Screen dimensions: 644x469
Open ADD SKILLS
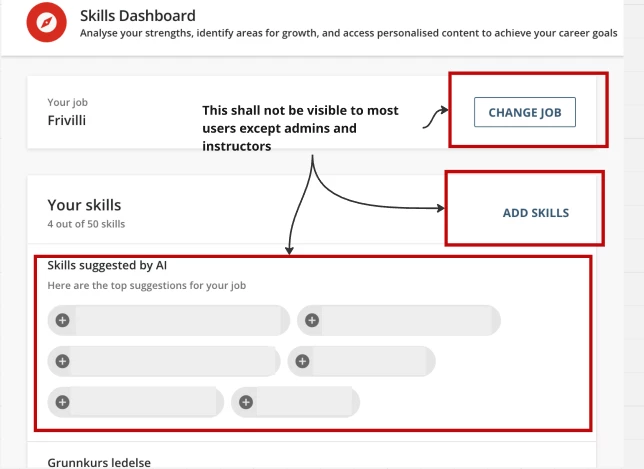pos(535,213)
